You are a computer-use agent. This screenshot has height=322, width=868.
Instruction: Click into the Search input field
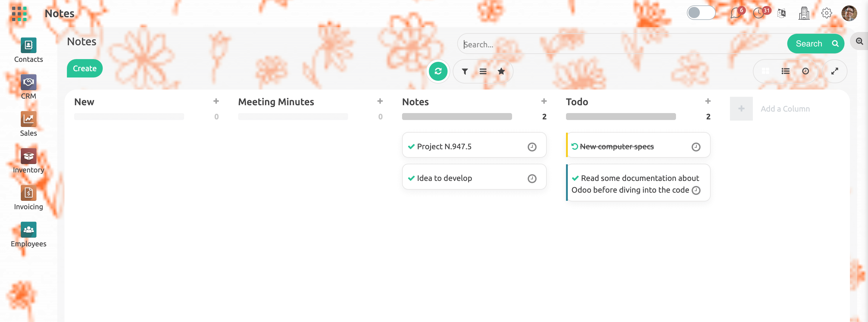620,44
